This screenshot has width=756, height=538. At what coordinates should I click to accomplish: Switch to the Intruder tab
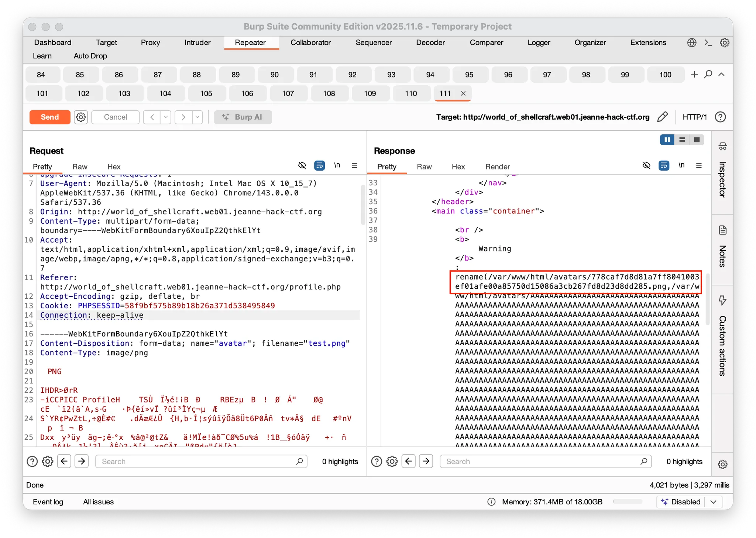tap(197, 42)
